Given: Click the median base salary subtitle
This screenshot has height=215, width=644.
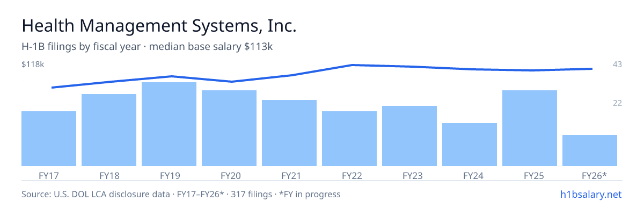Looking at the screenshot, I should point(211,47).
